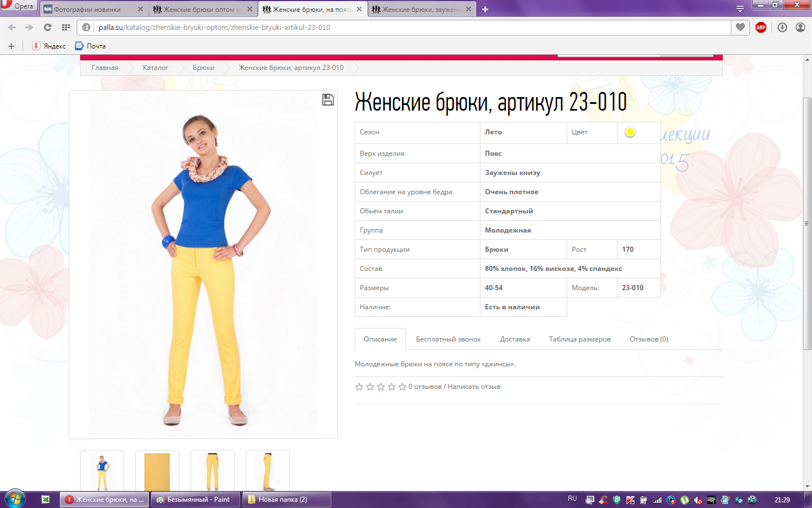Click the 0 отзывов / Написать отзыв link

coord(454,387)
